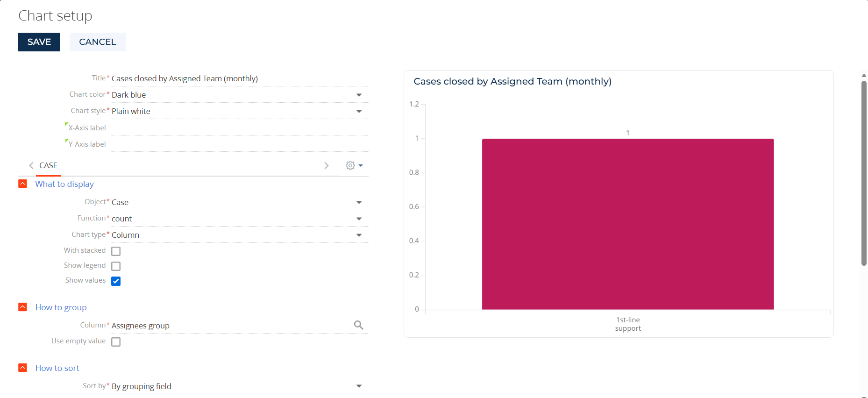The width and height of the screenshot is (868, 398).
Task: Collapse the How to sort section icon
Action: (x=22, y=368)
